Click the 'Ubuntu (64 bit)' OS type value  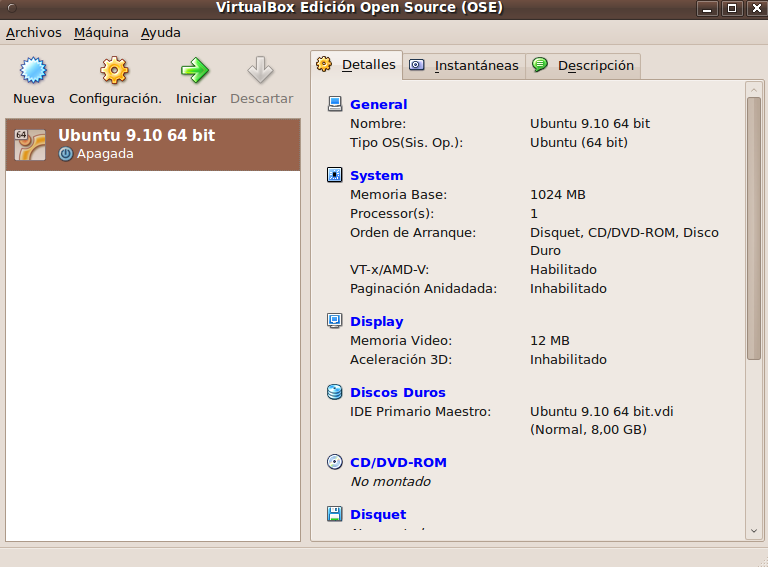(x=578, y=142)
